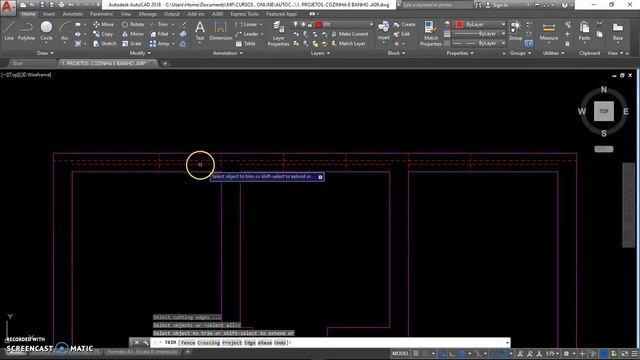Click the Undo quick access icon
Screen dimensions: 640x360
click(71, 5)
